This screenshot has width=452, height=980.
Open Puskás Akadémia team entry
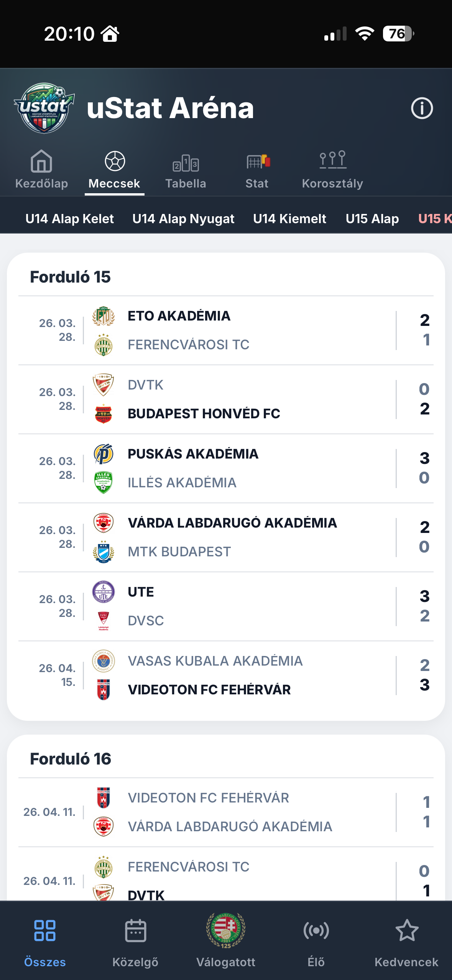193,454
